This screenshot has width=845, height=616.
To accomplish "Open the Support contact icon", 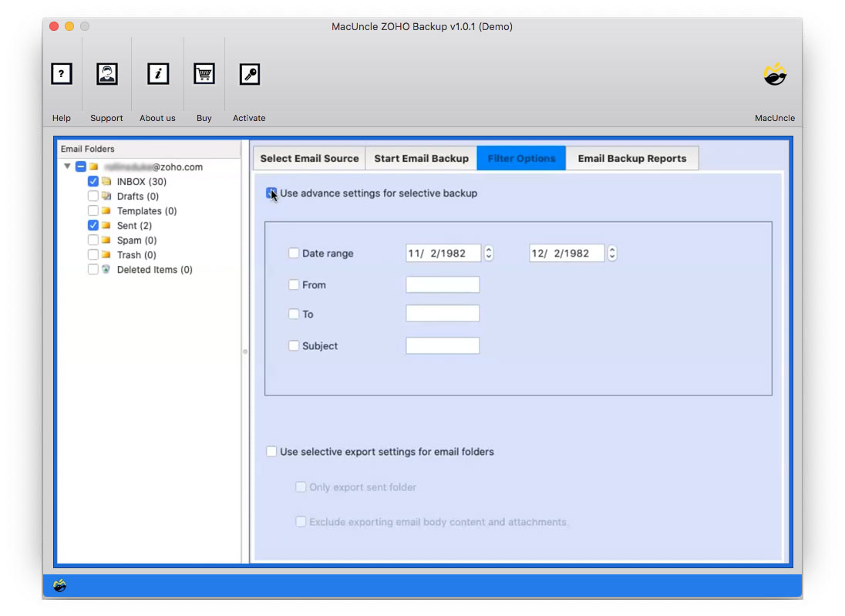I will [x=106, y=73].
